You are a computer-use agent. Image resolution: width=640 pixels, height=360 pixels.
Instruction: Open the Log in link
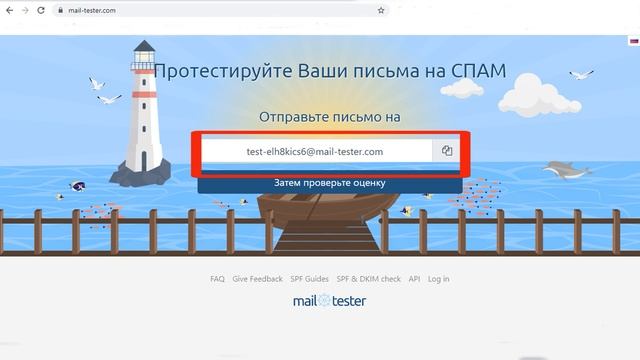pos(438,279)
